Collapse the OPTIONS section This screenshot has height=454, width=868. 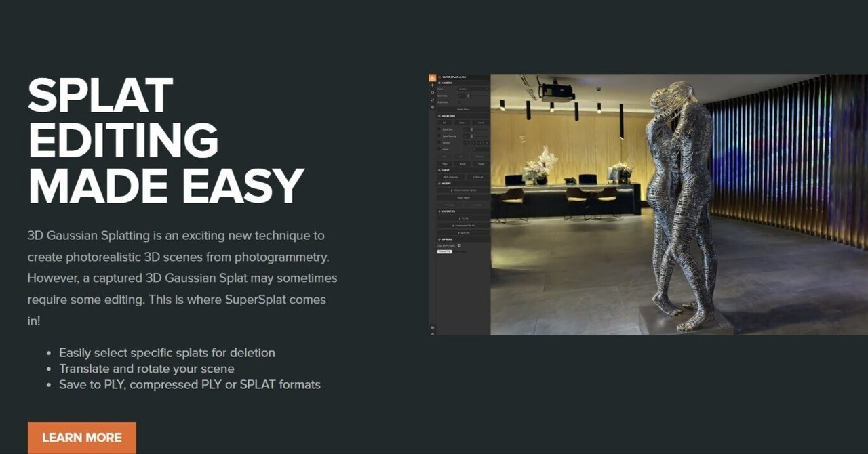(x=438, y=239)
